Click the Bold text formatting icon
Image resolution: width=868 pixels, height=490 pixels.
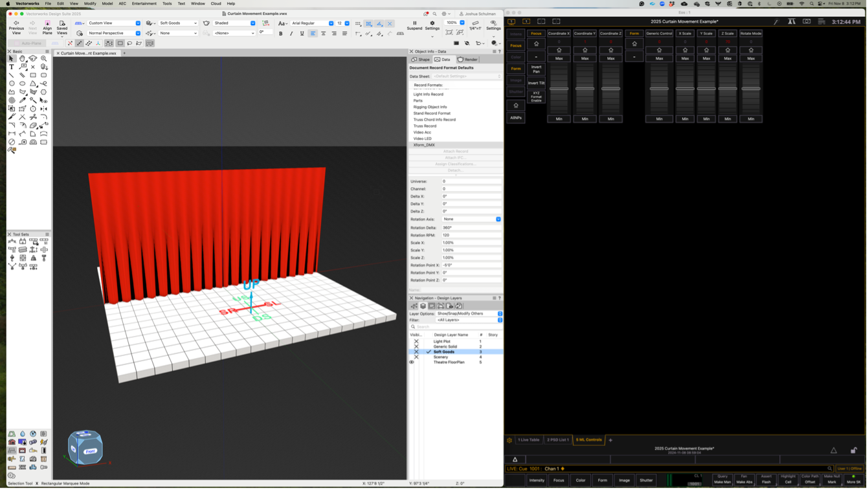281,34
